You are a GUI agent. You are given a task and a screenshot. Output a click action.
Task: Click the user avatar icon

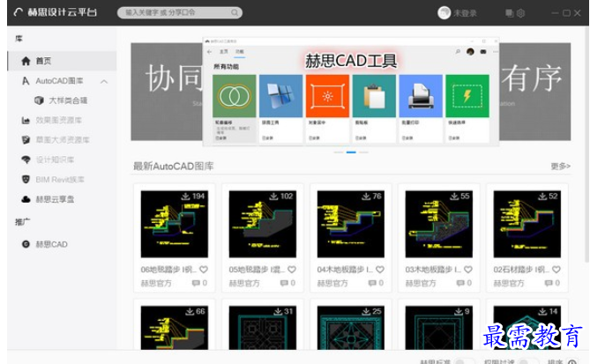pos(444,13)
